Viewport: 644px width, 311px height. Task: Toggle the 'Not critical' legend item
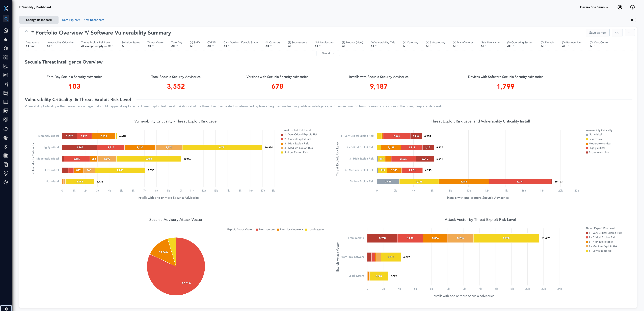[x=595, y=134]
